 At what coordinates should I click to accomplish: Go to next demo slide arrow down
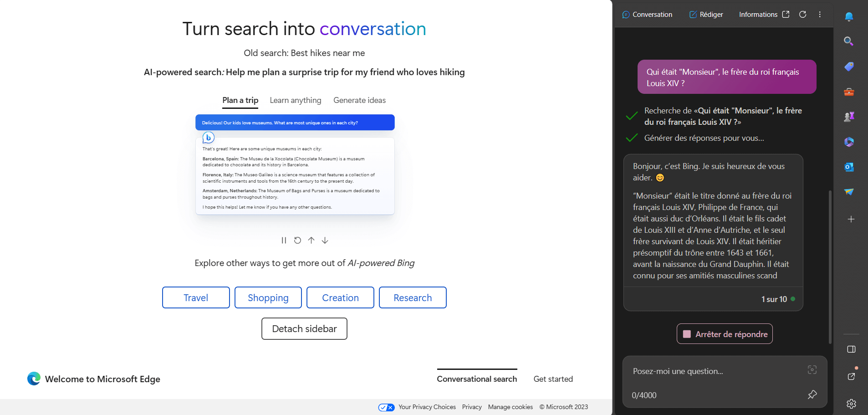point(325,240)
